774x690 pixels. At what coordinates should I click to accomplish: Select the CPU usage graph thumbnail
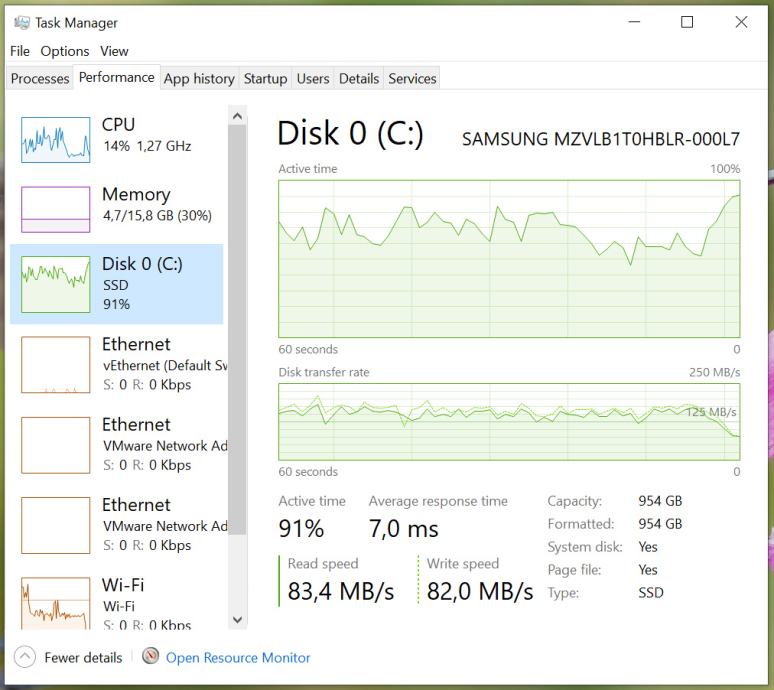(56, 138)
